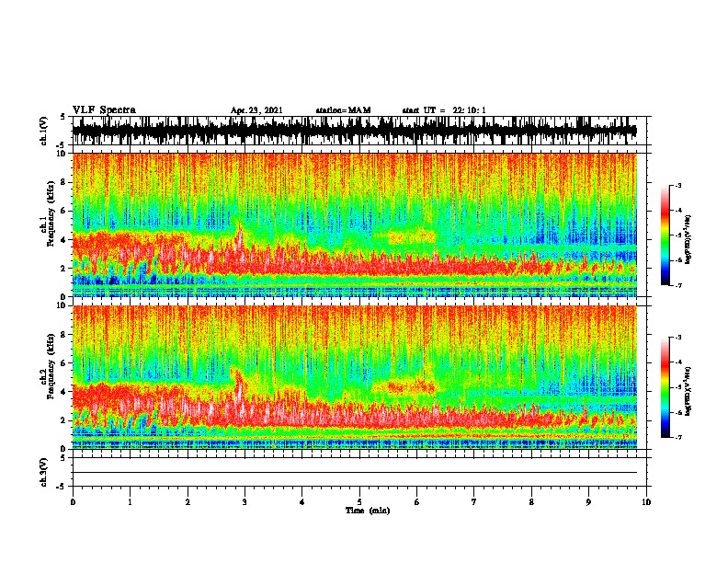
Task: Click the "5" tick of the ch.1(V) axis
Action: [x=63, y=117]
